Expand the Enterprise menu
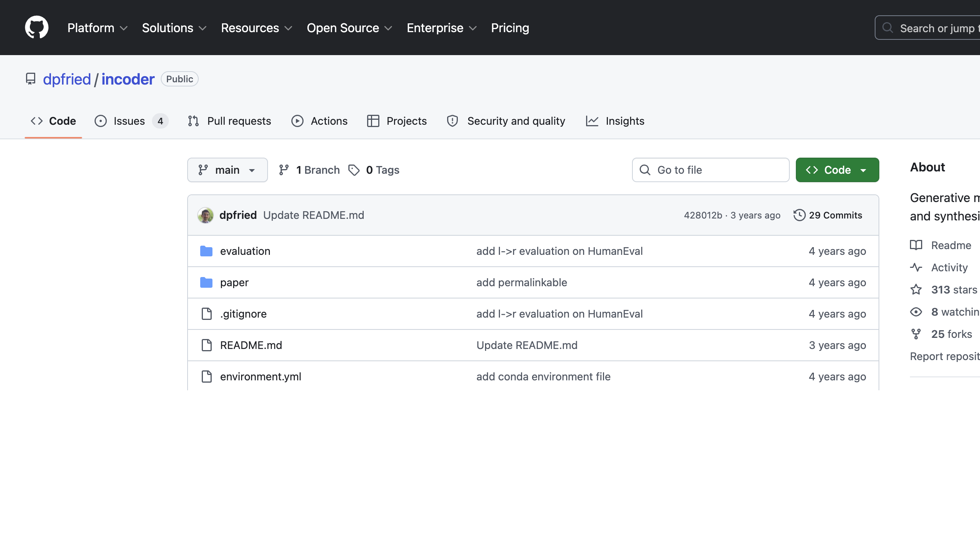This screenshot has height=551, width=980. tap(442, 28)
